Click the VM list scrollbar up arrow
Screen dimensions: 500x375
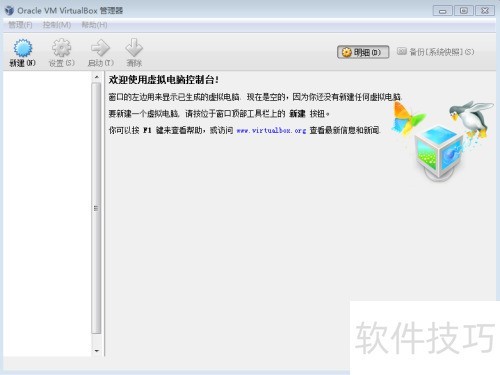96,77
